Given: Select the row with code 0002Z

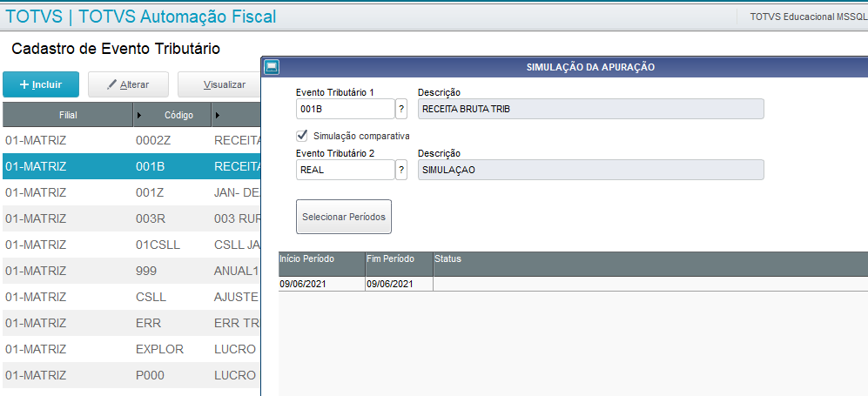Looking at the screenshot, I should tap(131, 140).
